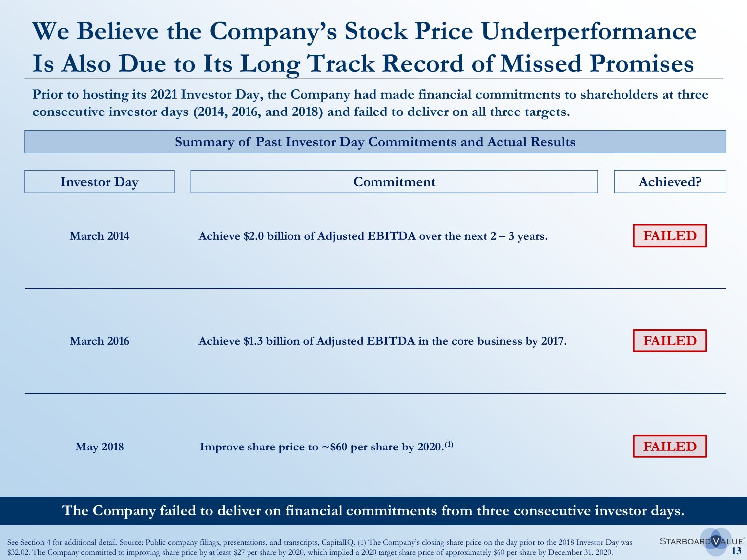
Task: Click the $2.0 billion Adjusted EBITDA commitment text
Action: pyautogui.click(x=373, y=236)
